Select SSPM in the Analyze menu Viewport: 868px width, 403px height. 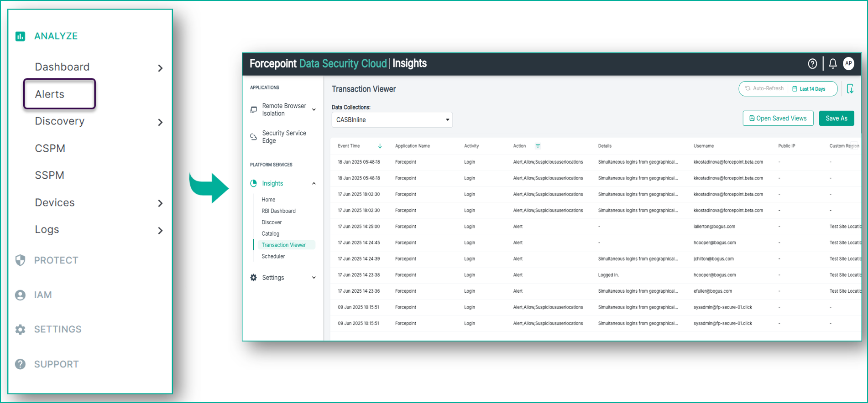(50, 175)
